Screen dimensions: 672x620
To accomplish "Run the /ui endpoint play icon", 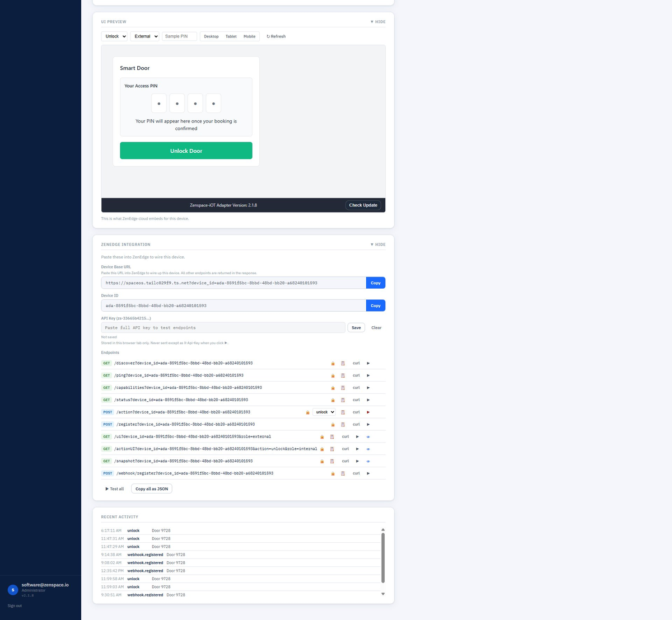I will click(357, 436).
